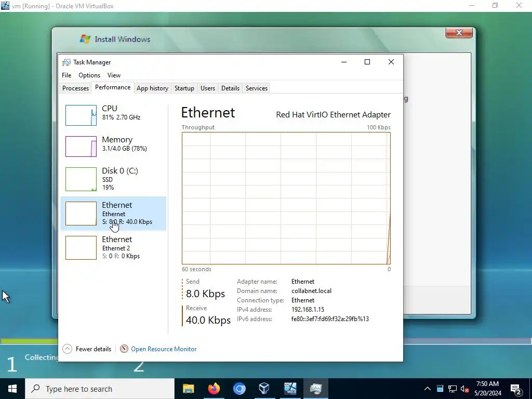Select the Ethernet entry showing 40.0 Kbps receive
This screenshot has width=532, height=399.
[x=113, y=214]
